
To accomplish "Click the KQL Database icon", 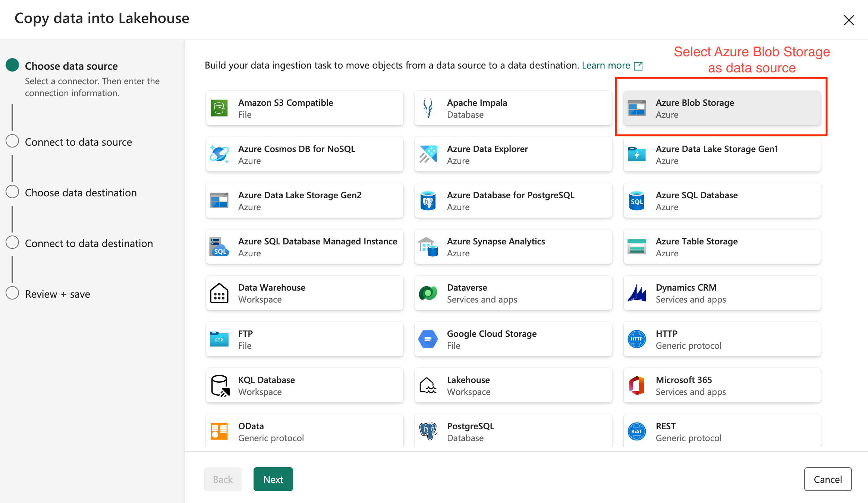I will (220, 386).
